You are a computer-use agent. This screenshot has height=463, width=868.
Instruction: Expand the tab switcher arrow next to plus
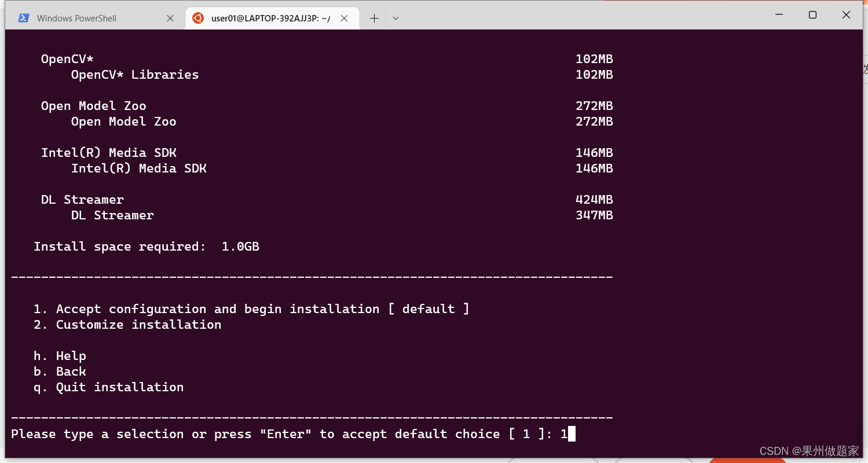(395, 18)
